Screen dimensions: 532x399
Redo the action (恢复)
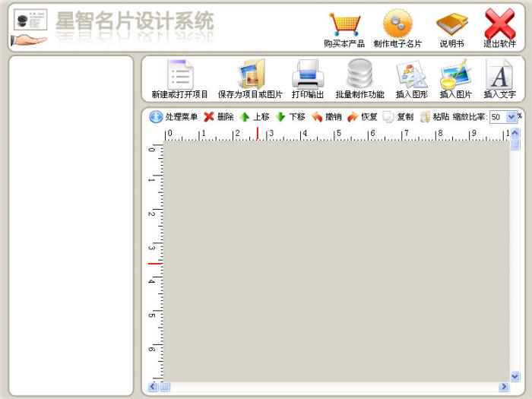click(363, 117)
